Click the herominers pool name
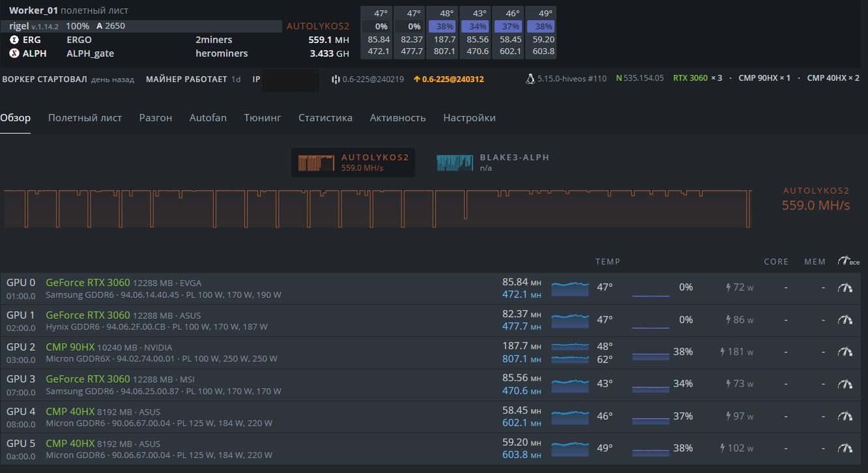The image size is (868, 473). [222, 53]
